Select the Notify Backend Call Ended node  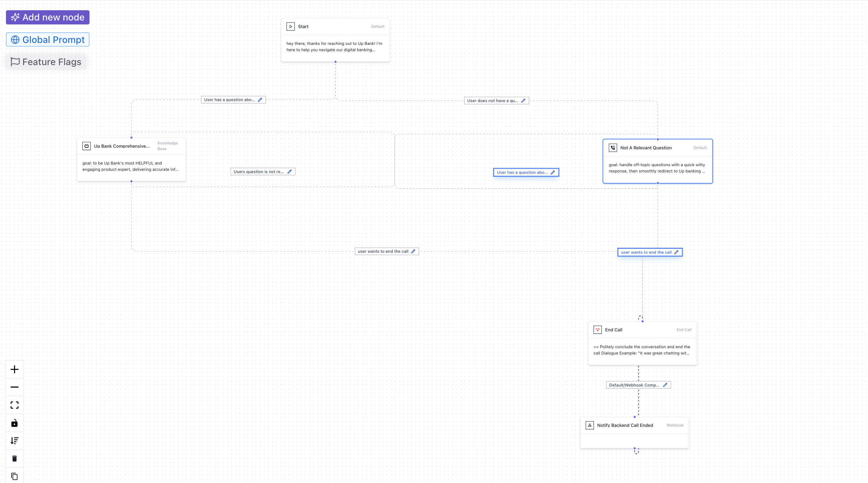tap(634, 432)
